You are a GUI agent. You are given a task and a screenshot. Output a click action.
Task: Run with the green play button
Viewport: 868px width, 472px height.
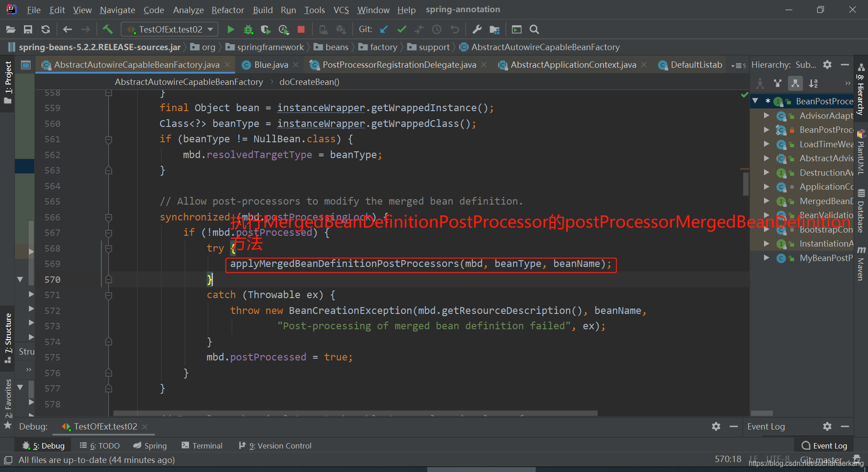(x=231, y=29)
